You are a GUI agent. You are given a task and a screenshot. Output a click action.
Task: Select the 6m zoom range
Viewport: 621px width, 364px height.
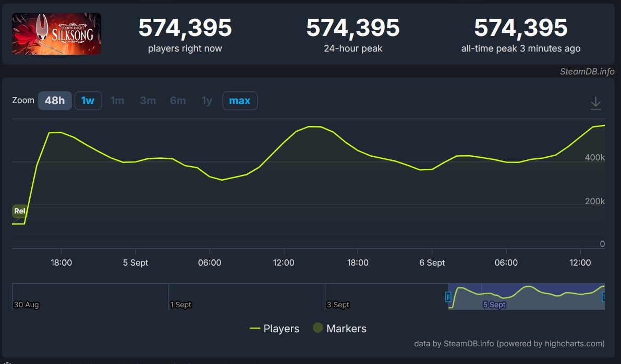(178, 101)
